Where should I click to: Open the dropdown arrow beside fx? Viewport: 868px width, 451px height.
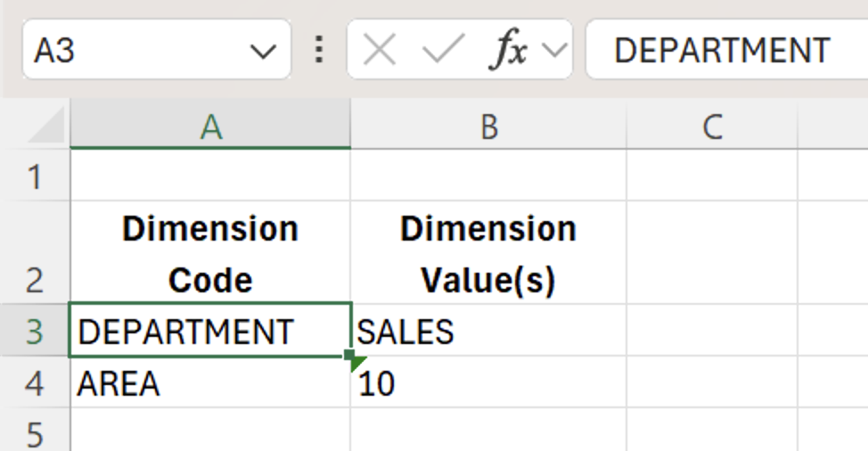coord(555,51)
